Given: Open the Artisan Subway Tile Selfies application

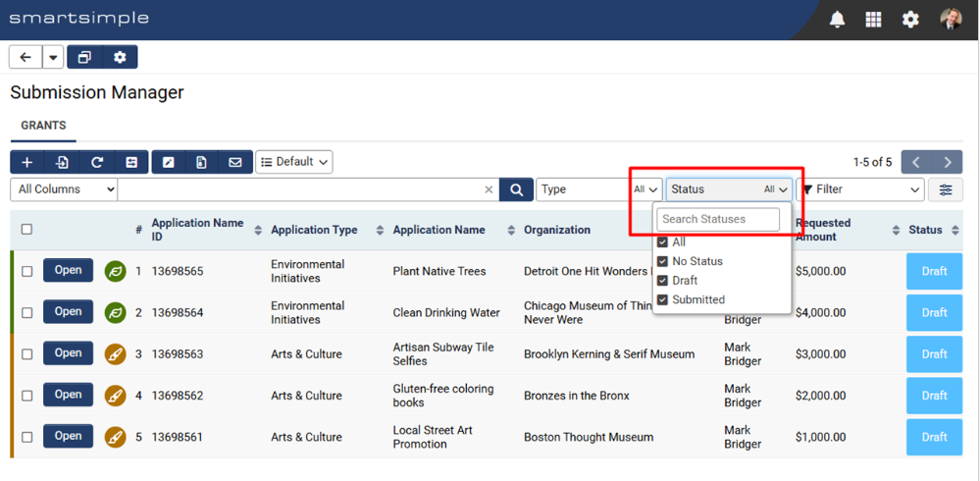Looking at the screenshot, I should pyautogui.click(x=68, y=352).
